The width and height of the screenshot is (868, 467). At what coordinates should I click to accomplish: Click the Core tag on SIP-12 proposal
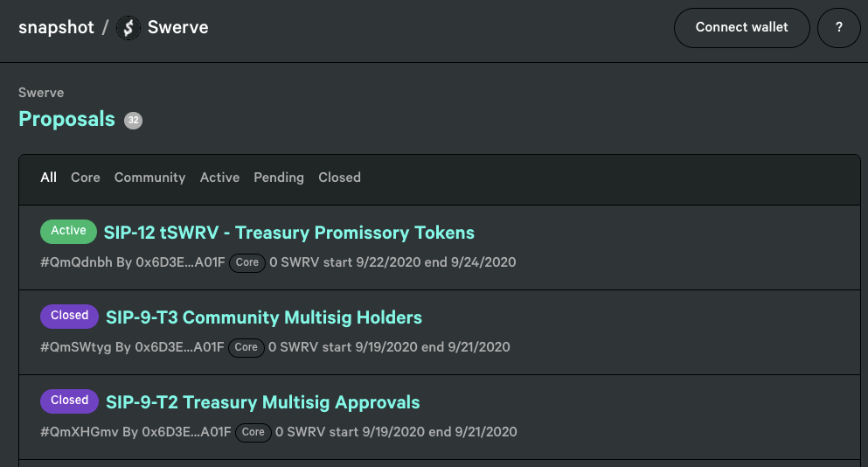click(x=247, y=262)
